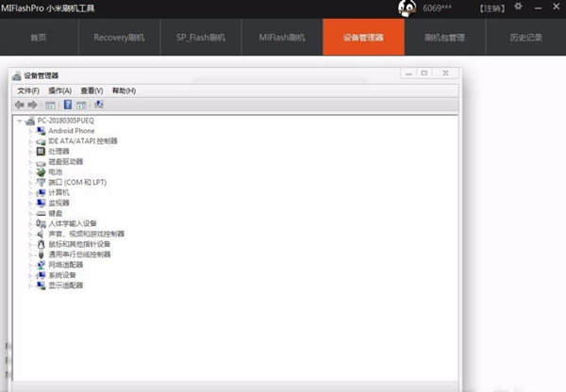Switch to Recovery刷机 tab
The height and width of the screenshot is (392, 566).
(119, 37)
